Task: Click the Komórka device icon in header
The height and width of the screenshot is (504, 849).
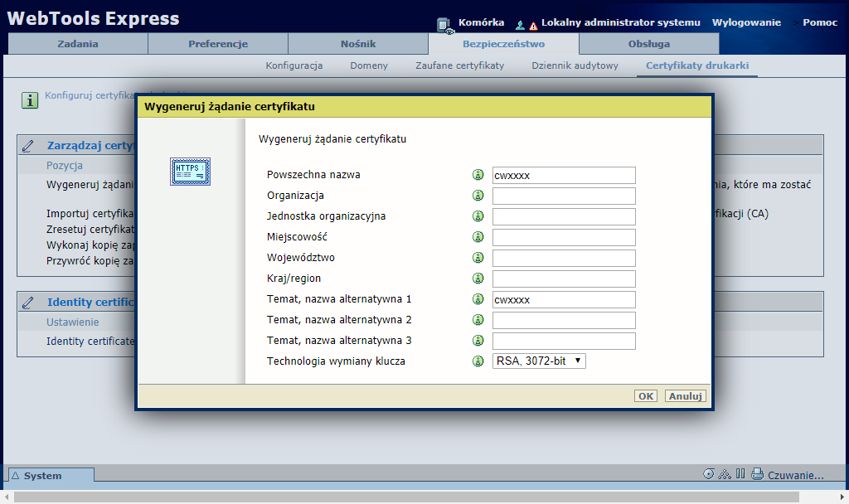Action: pos(445,24)
